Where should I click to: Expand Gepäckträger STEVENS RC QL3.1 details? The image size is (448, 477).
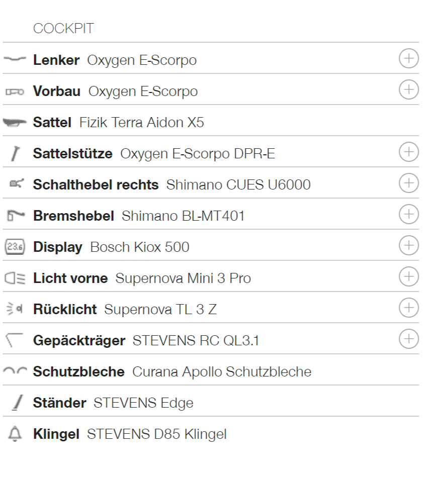[409, 339]
